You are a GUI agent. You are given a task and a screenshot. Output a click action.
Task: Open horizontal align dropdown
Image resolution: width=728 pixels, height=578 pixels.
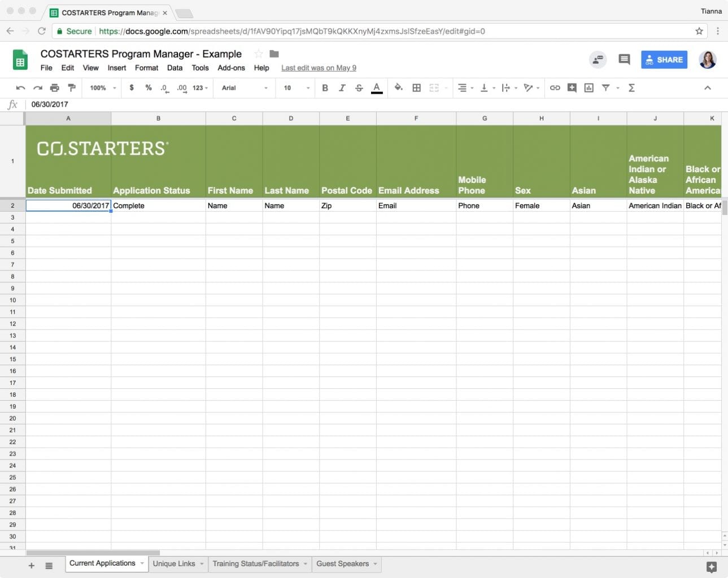(x=465, y=88)
